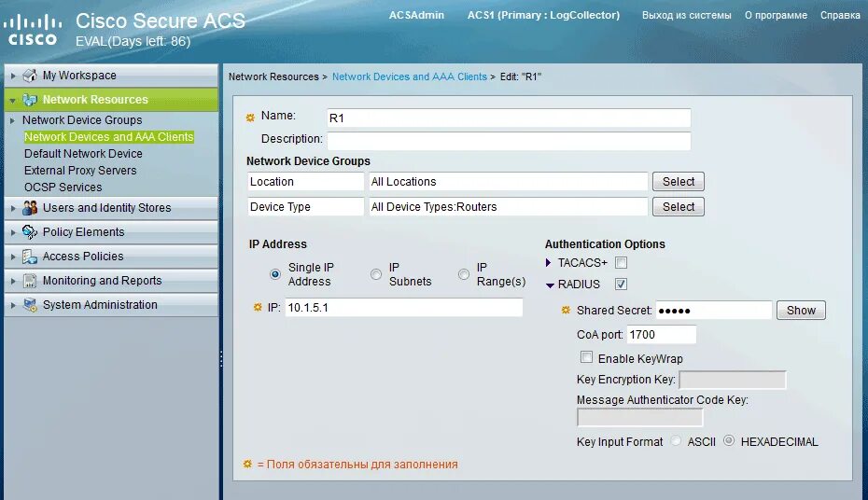Open the Справка help link
Viewport: 868px width, 500px height.
[840, 16]
